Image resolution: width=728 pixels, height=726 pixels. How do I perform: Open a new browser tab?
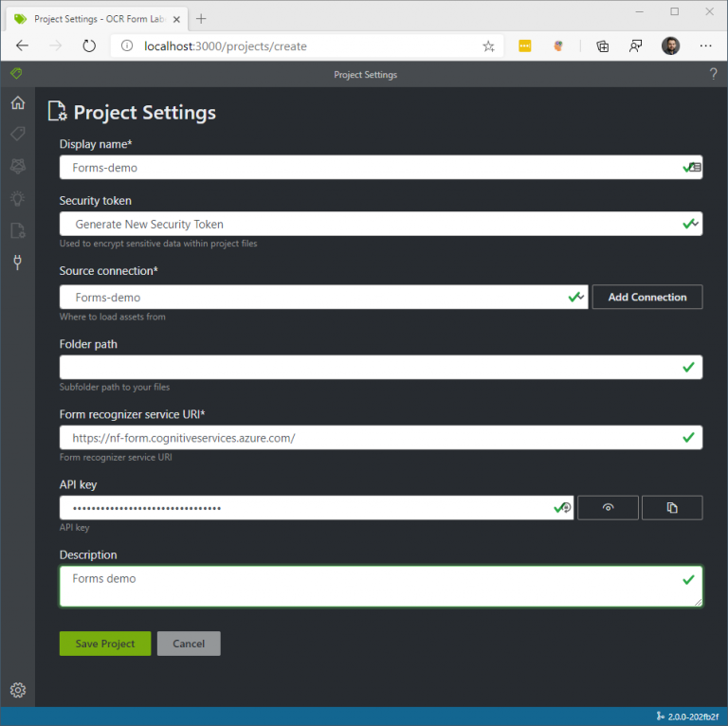coord(201,19)
